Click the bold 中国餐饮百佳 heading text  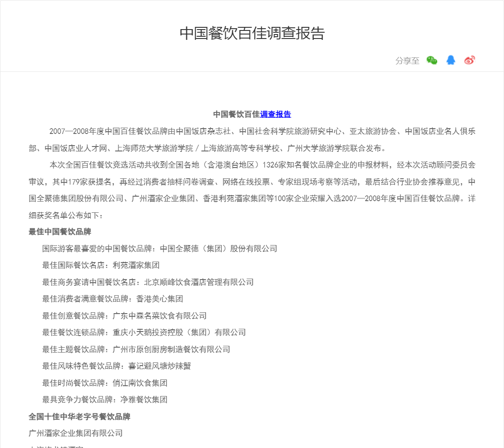[236, 114]
